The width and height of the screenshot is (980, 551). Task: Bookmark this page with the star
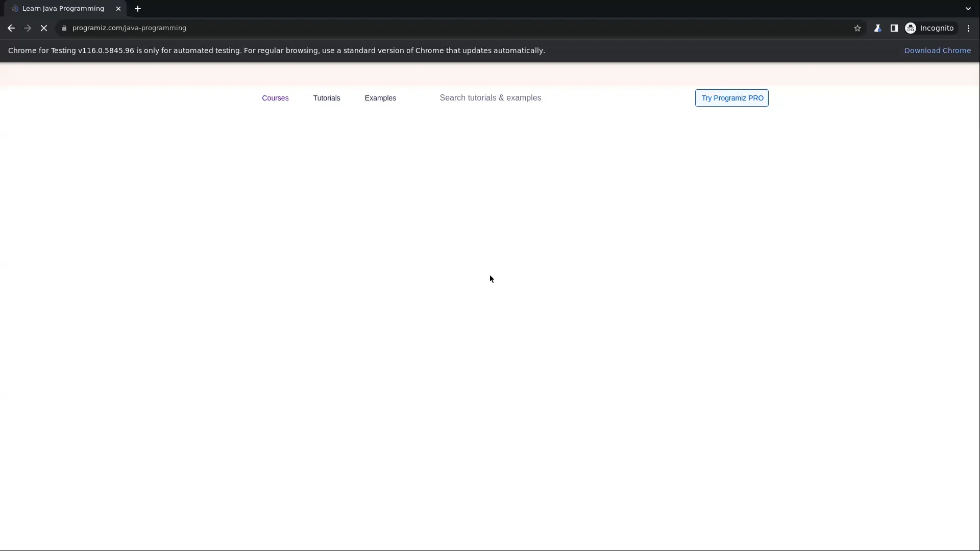[857, 28]
